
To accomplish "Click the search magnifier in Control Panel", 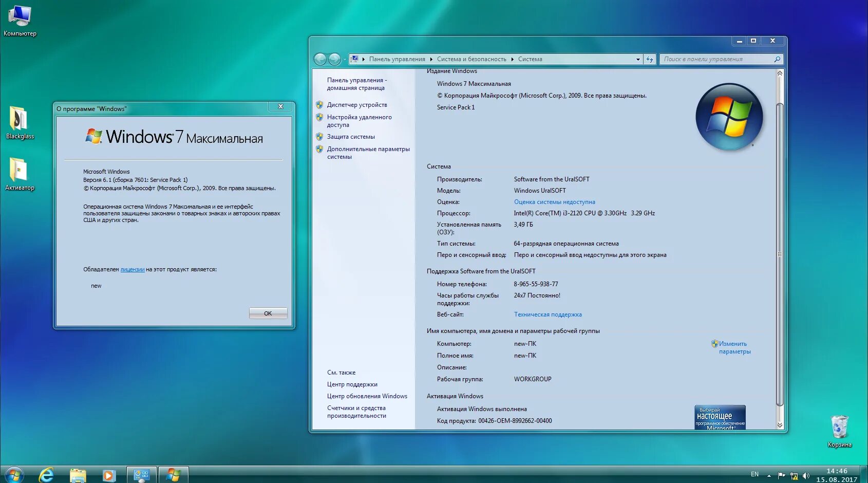I will pos(777,59).
